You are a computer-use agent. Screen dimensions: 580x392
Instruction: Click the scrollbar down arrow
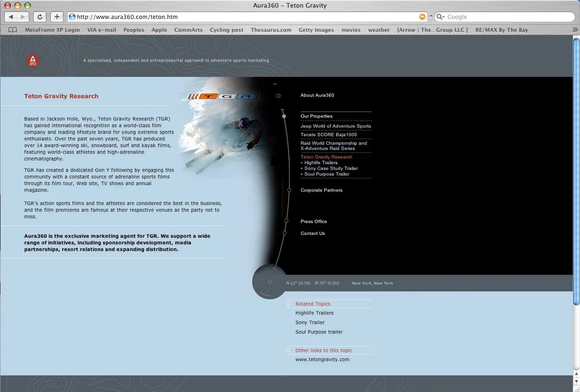point(576,381)
